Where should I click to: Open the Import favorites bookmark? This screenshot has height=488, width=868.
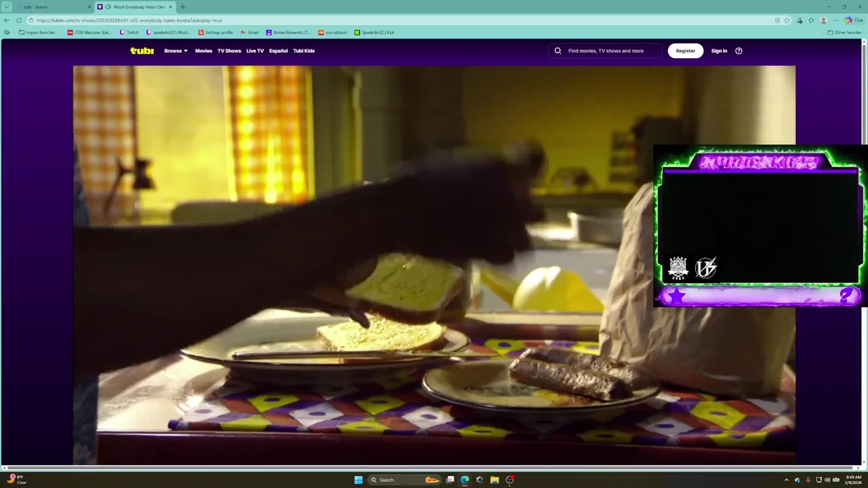tap(37, 33)
